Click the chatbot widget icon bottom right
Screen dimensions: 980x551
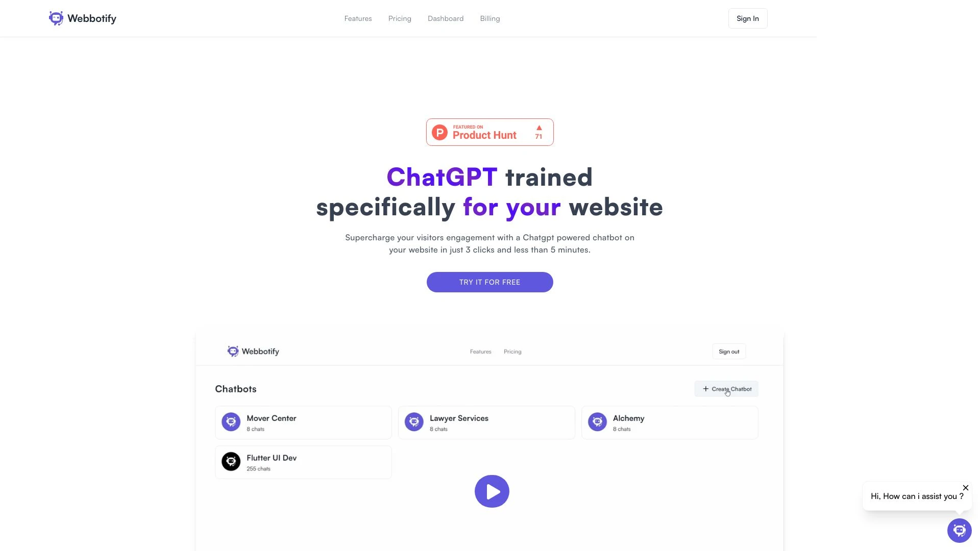pyautogui.click(x=959, y=531)
